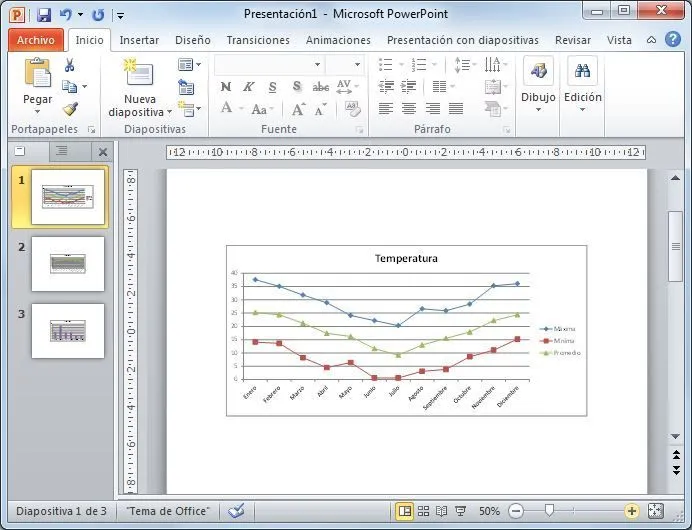Open the font name combo box

(269, 64)
